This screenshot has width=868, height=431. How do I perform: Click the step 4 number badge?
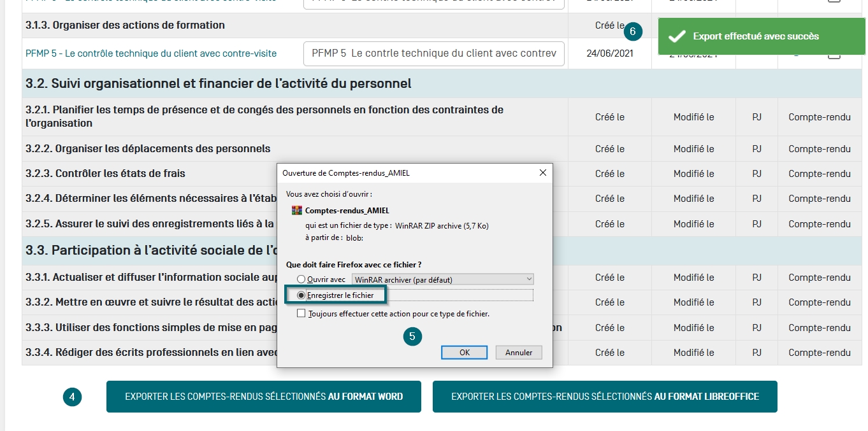(x=72, y=397)
